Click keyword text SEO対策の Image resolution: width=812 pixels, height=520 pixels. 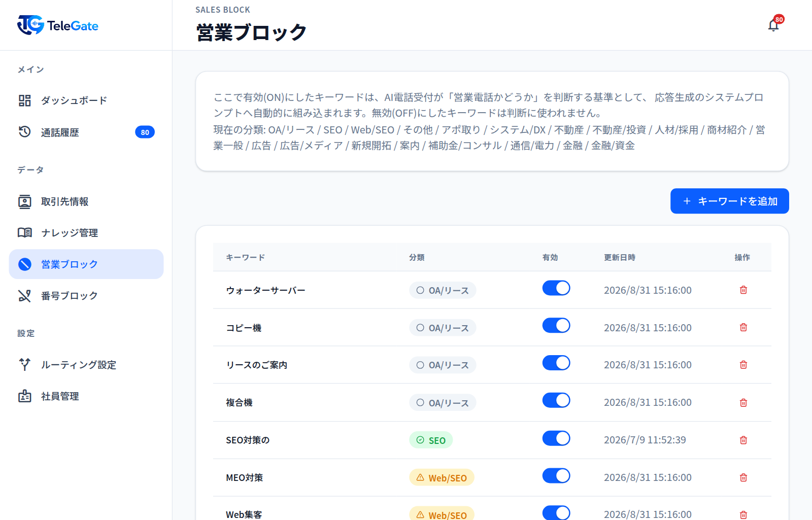tap(248, 440)
